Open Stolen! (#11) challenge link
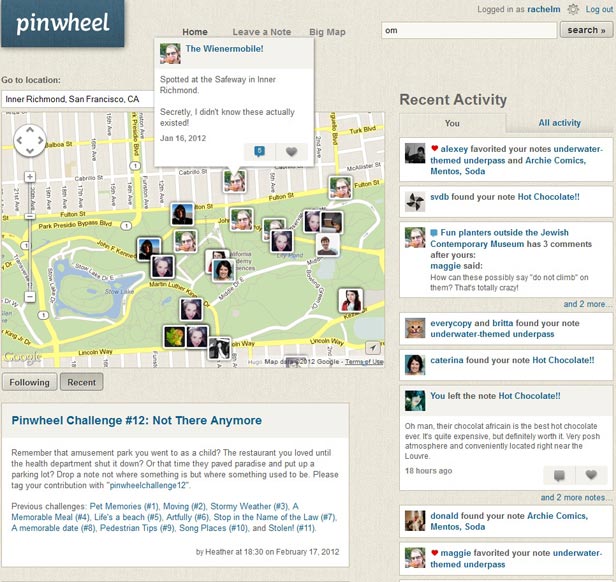The height and width of the screenshot is (582, 616). point(292,528)
